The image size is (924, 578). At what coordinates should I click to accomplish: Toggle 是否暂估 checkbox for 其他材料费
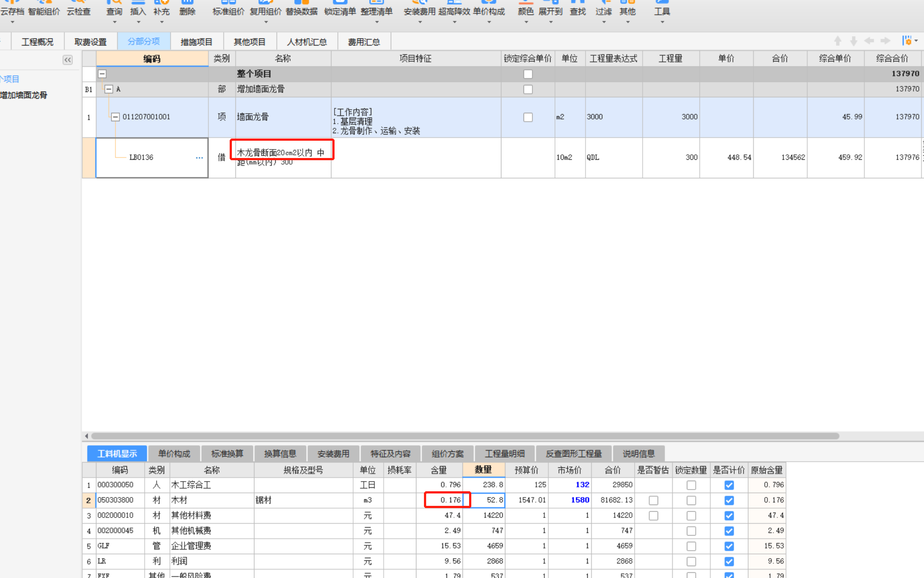coord(654,516)
